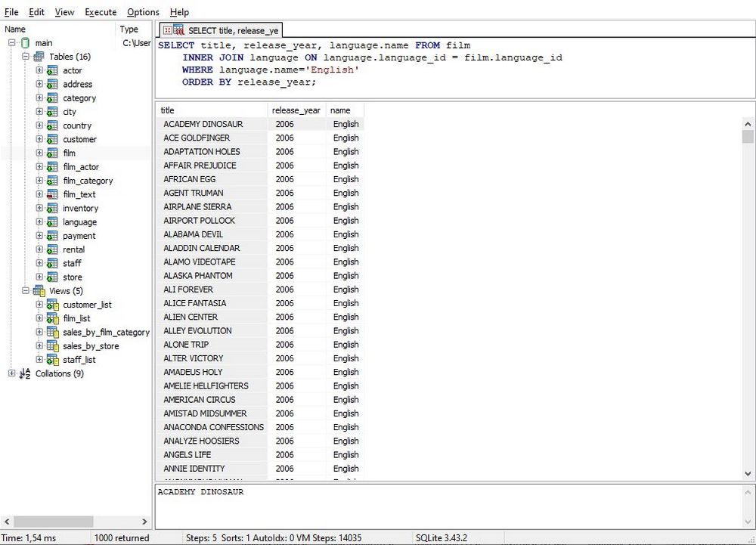Select the inventory table in the tree

click(x=81, y=209)
